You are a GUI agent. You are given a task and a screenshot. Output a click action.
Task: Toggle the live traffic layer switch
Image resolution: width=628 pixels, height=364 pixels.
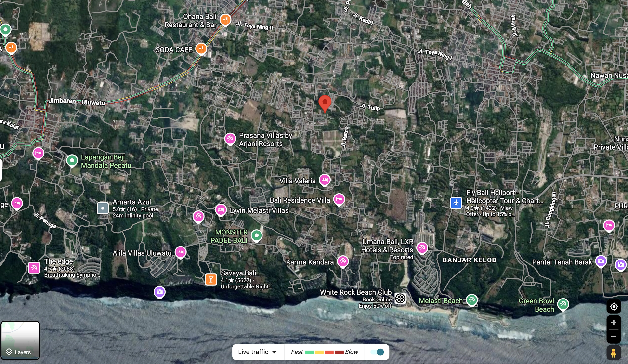point(377,352)
